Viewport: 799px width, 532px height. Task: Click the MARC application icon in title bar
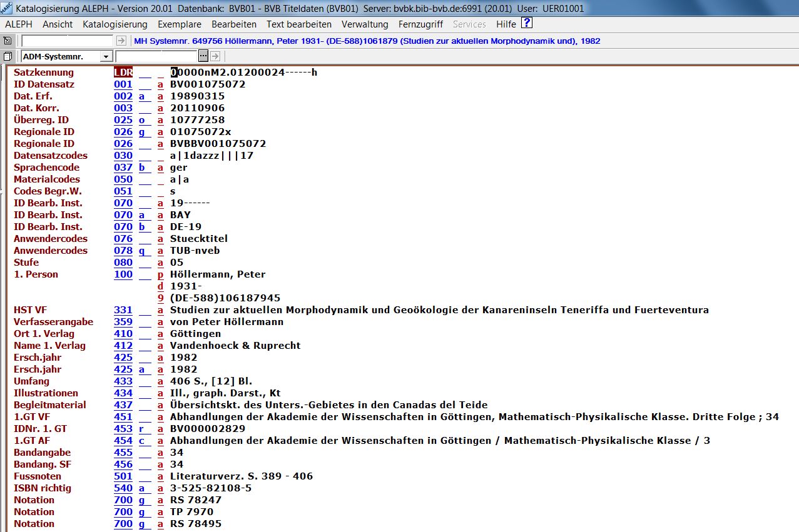coord(6,8)
